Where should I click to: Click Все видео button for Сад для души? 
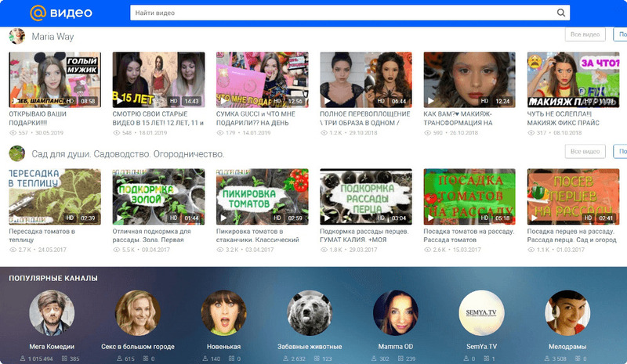click(585, 151)
